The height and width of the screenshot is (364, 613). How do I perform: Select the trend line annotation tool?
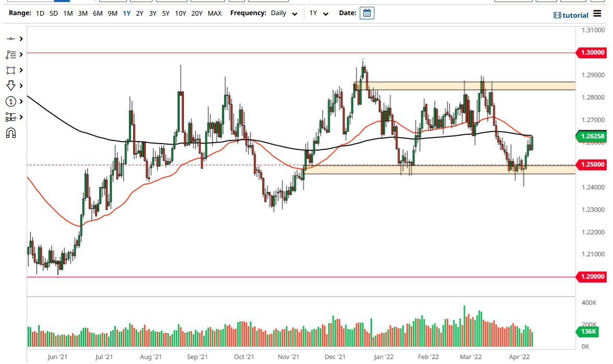pos(10,54)
